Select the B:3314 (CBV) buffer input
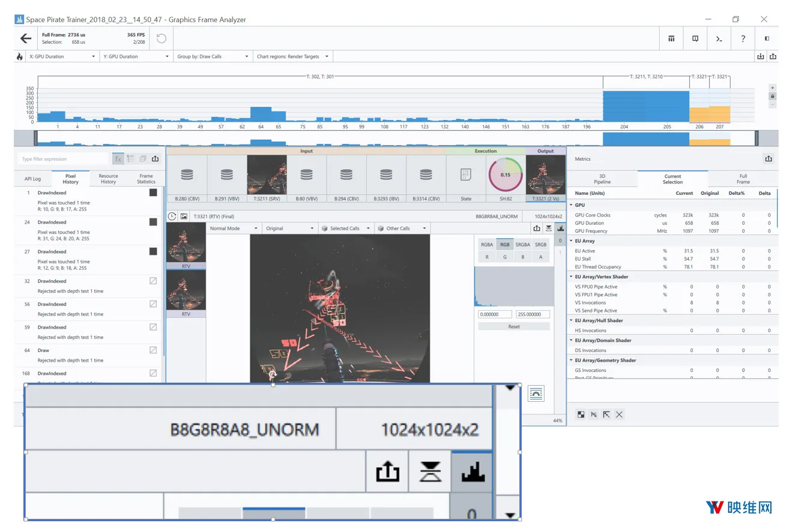 426,179
